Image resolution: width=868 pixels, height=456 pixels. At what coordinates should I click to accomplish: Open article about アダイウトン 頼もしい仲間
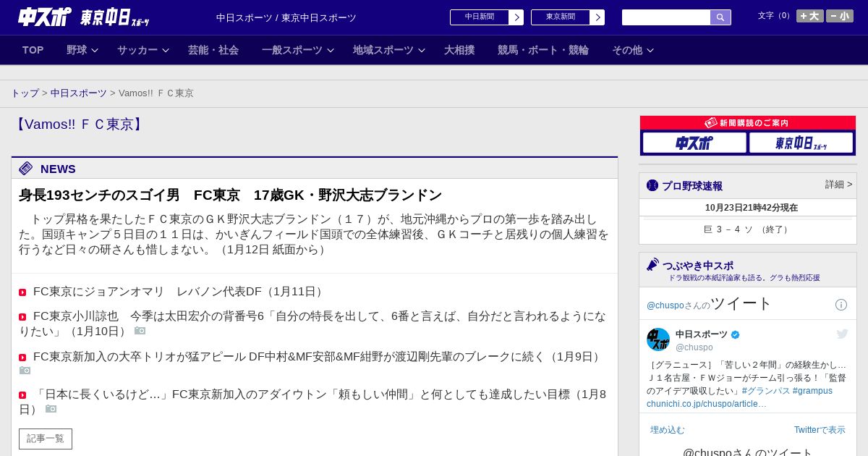312,402
